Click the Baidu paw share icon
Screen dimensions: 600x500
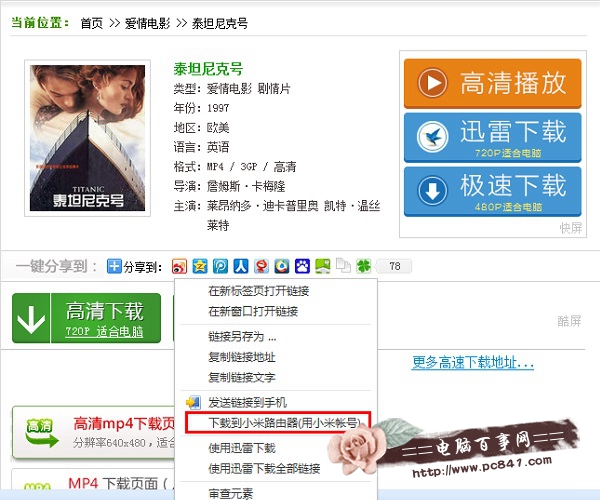click(302, 266)
